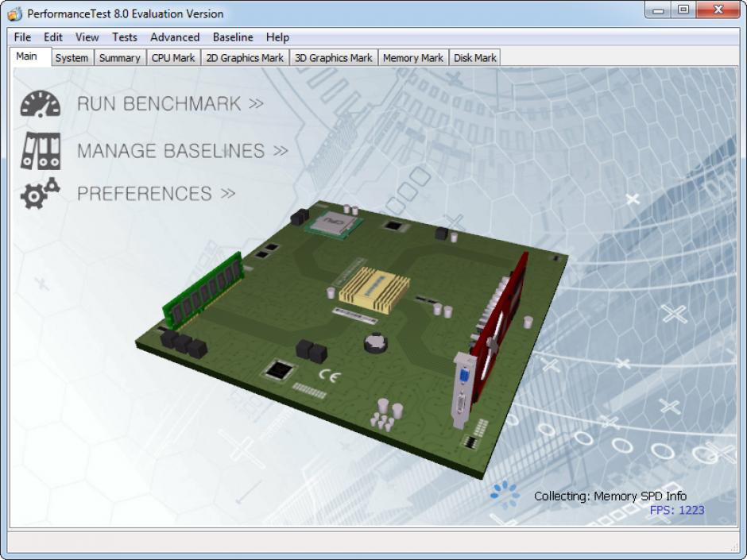This screenshot has height=560, width=747.
Task: Open the View menu
Action: [87, 37]
